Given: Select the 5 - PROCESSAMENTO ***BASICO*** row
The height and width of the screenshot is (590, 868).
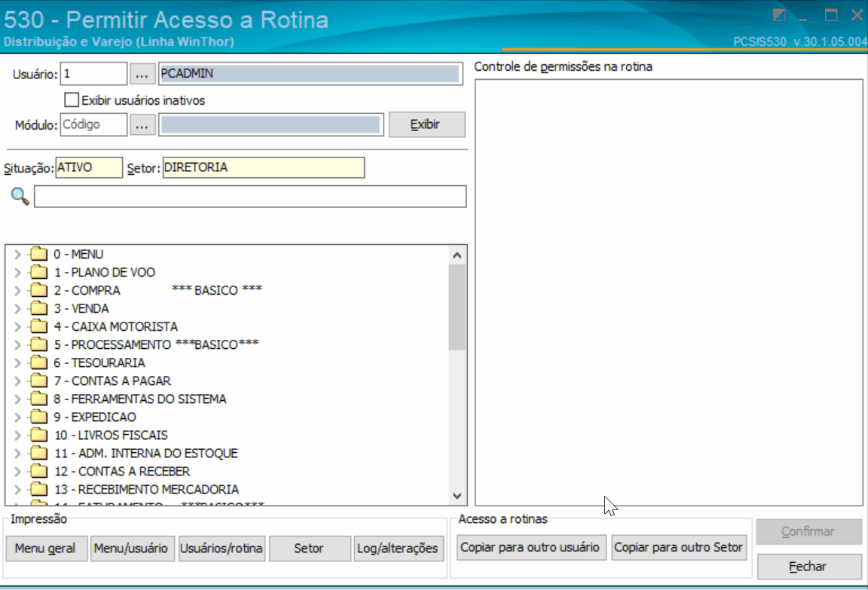Looking at the screenshot, I should click(x=156, y=344).
